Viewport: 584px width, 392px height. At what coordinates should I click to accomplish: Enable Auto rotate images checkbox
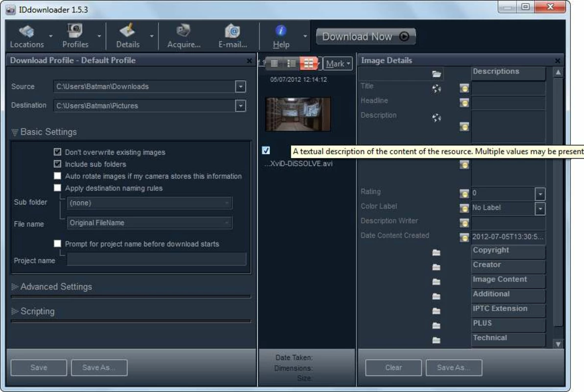click(57, 175)
